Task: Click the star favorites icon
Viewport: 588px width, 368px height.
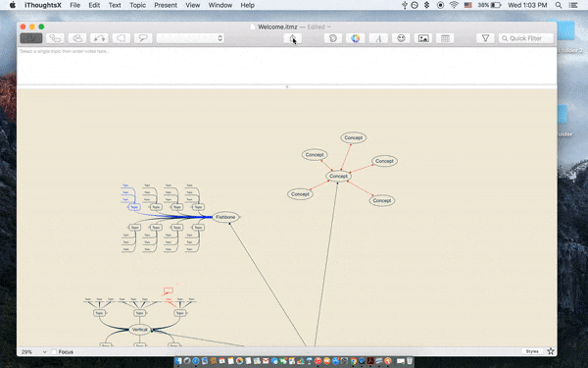Action: (x=551, y=351)
